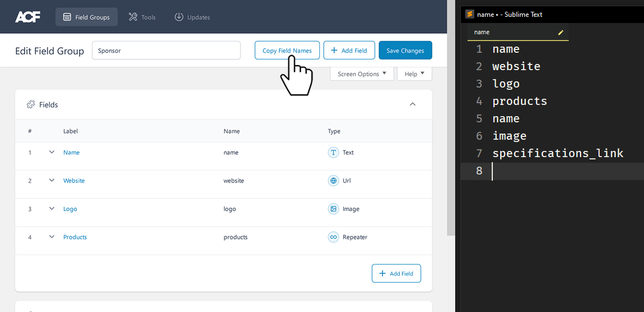Image resolution: width=644 pixels, height=312 pixels.
Task: Click the Sponsor field group title input
Action: coord(166,51)
